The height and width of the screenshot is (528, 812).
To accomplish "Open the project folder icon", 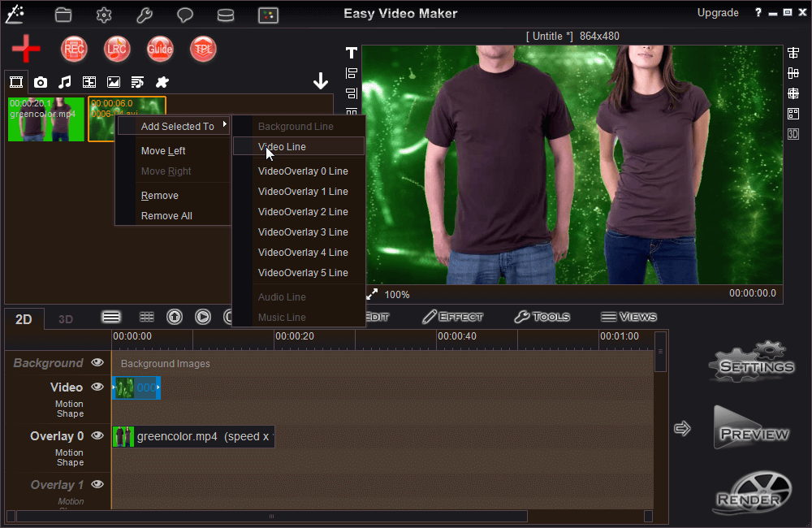I will (x=63, y=15).
